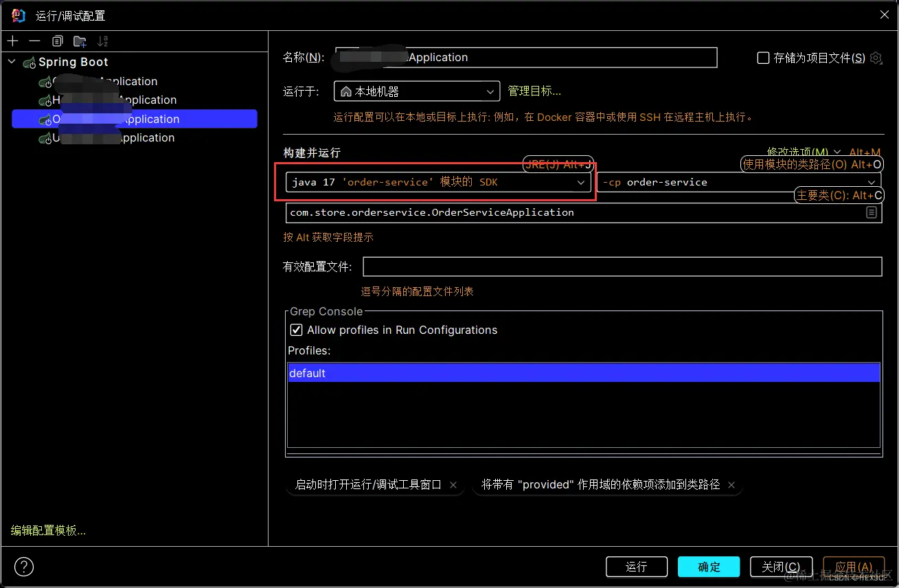Create a new configuration folder
The height and width of the screenshot is (588, 899).
80,41
